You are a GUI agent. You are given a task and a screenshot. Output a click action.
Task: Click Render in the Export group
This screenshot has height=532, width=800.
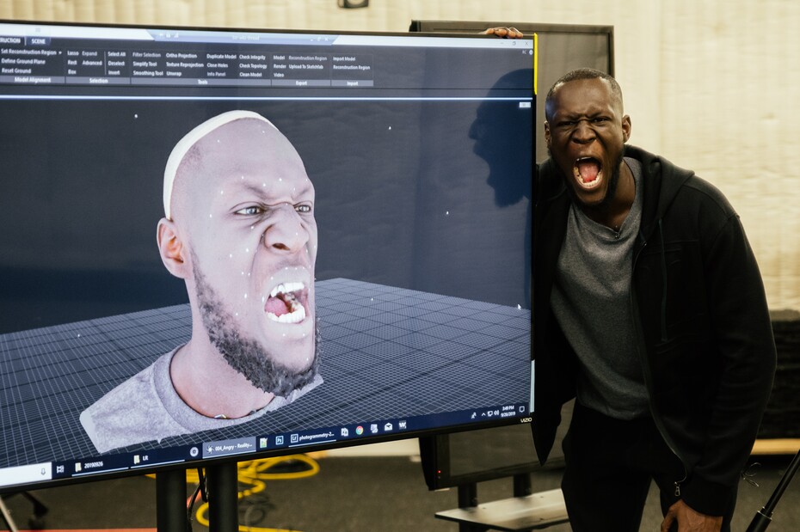coord(280,66)
